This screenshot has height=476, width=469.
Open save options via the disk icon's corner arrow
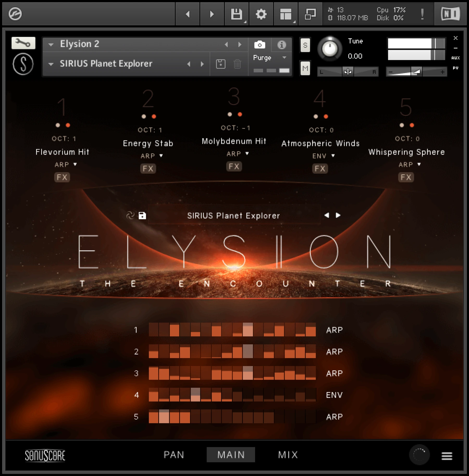click(x=245, y=22)
